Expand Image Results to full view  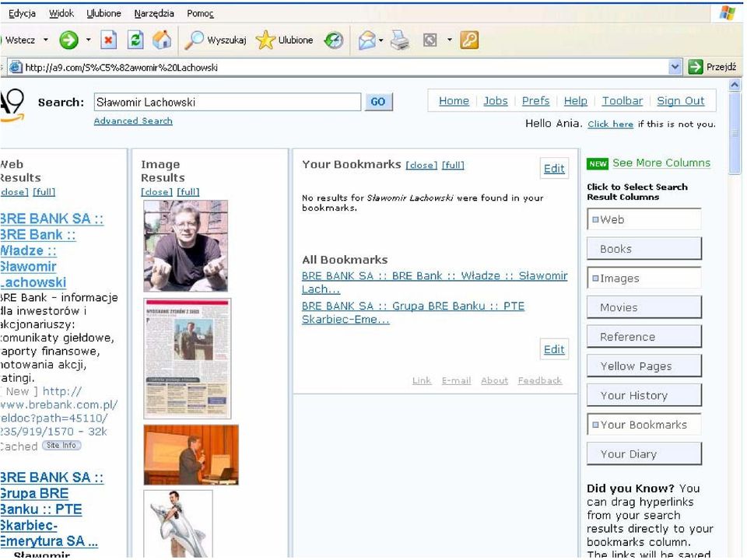[188, 192]
